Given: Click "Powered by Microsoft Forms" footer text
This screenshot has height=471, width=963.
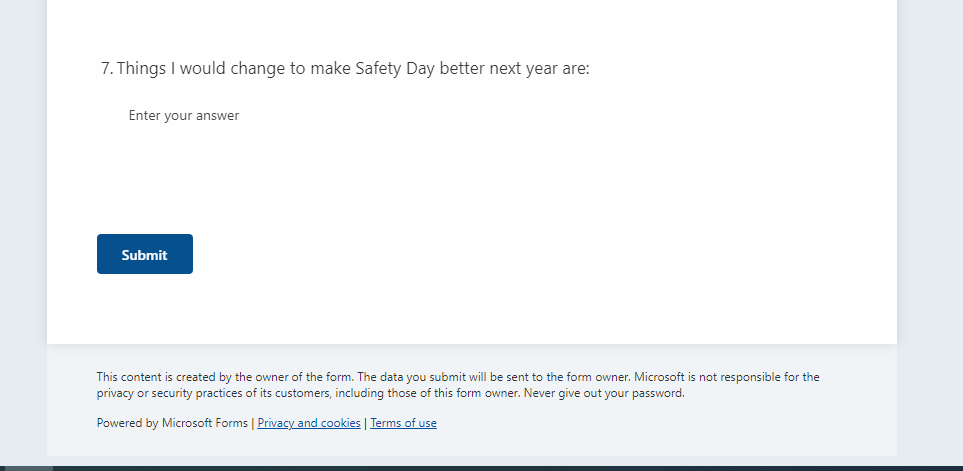Looking at the screenshot, I should (172, 423).
